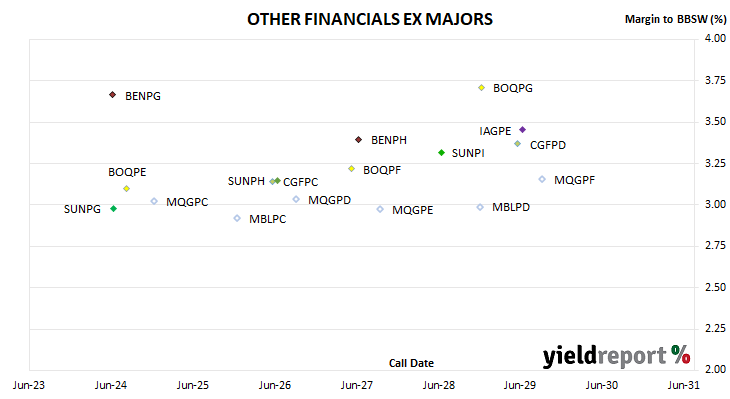Screen dimensions: 730x399
Task: Select the BOQPG yellow diamond marker
Action: click(482, 88)
